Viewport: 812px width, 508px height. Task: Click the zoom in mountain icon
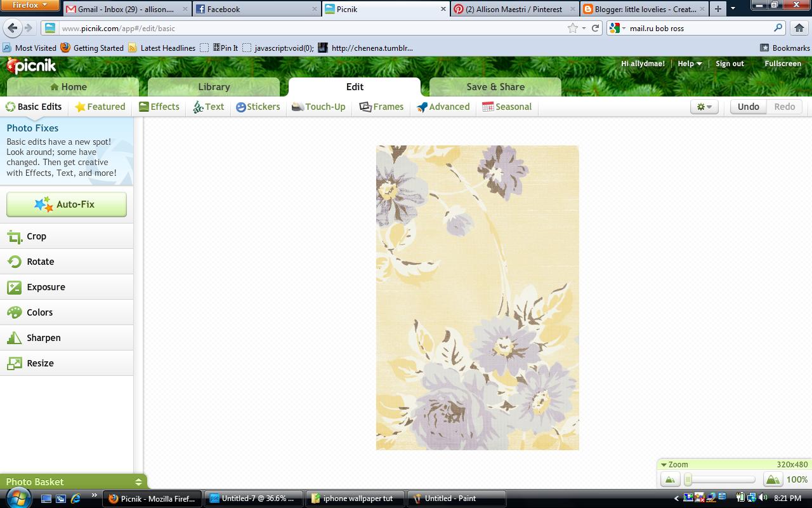point(773,480)
